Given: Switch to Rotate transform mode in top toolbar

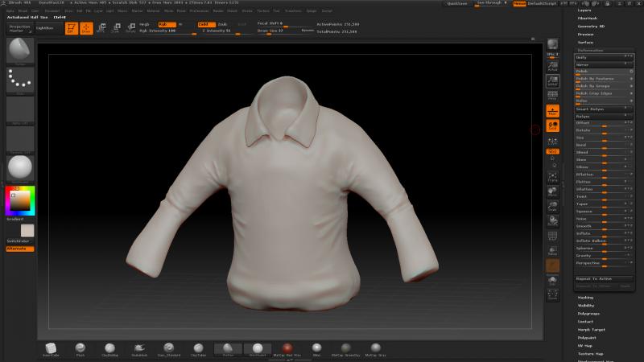Looking at the screenshot, I should (x=130, y=28).
